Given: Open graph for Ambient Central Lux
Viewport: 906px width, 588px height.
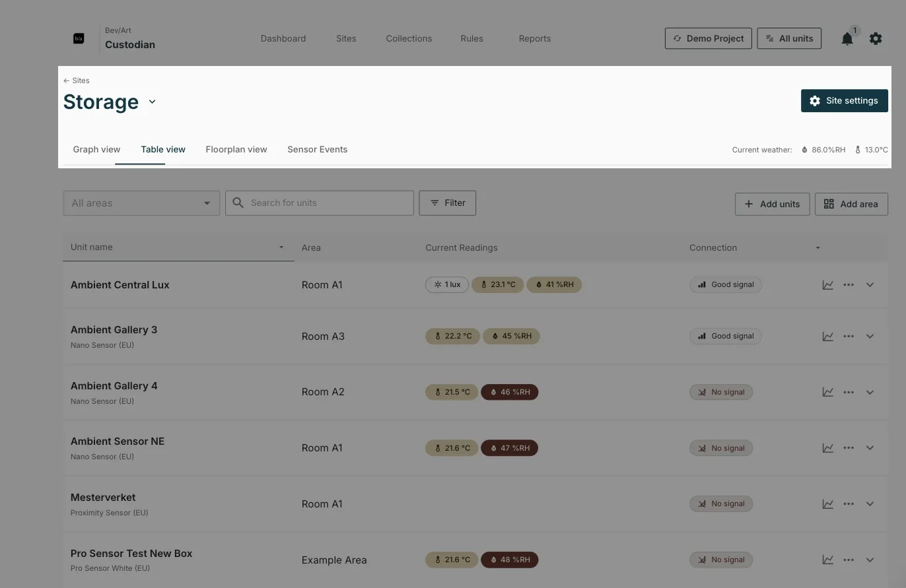Looking at the screenshot, I should coord(827,285).
